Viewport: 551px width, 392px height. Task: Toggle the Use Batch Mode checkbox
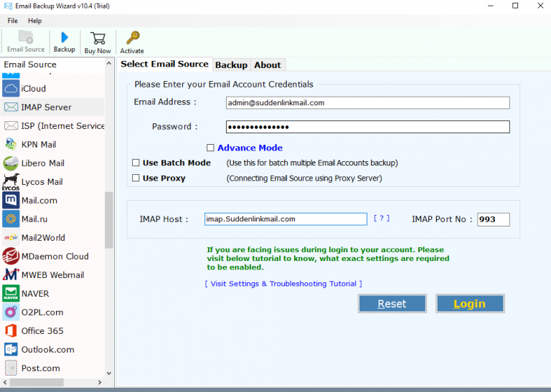tap(136, 163)
